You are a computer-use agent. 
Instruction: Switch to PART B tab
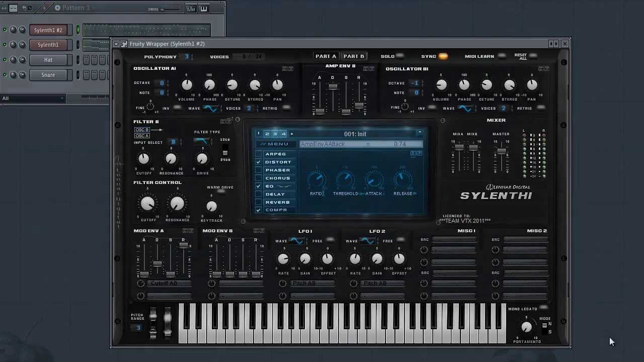pyautogui.click(x=354, y=56)
